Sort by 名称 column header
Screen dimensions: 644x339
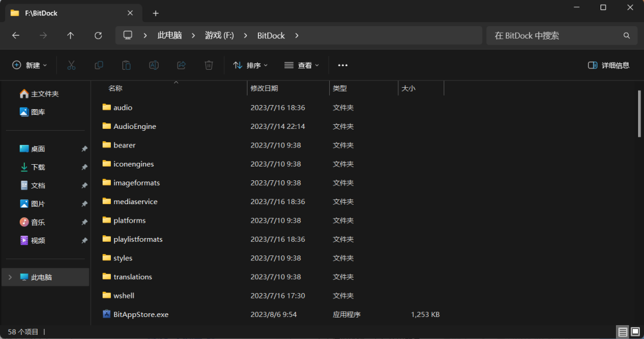pos(175,88)
